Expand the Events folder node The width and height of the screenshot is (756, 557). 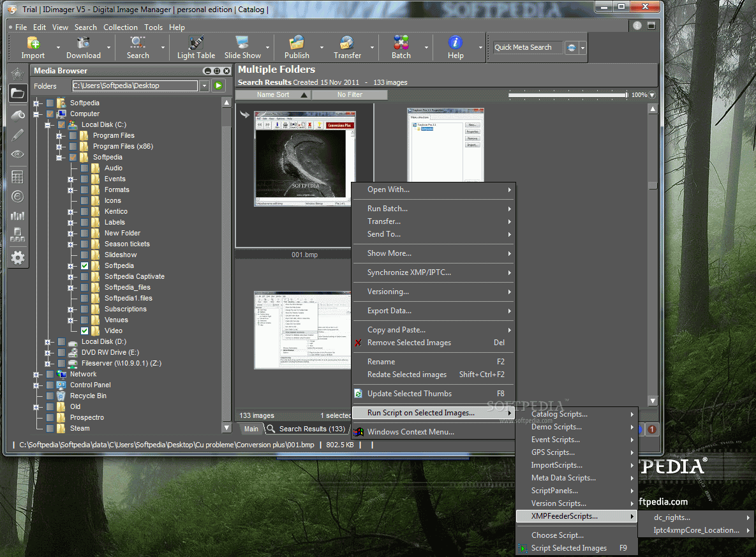(x=70, y=179)
